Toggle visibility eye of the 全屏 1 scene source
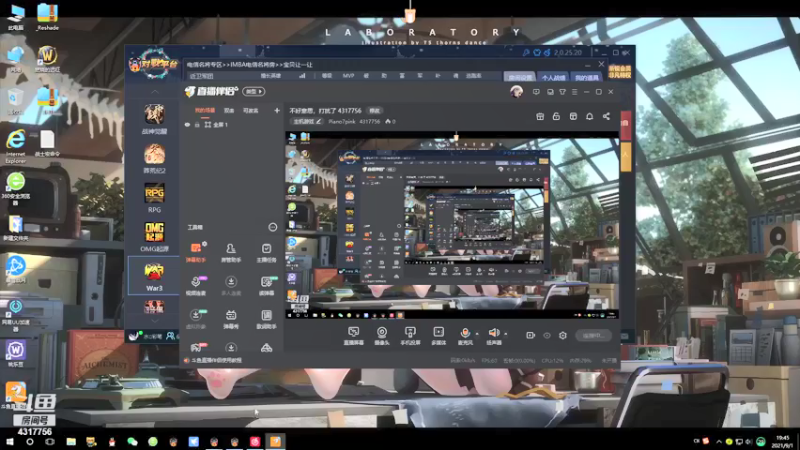Screen dimensions: 800x450 [187, 124]
